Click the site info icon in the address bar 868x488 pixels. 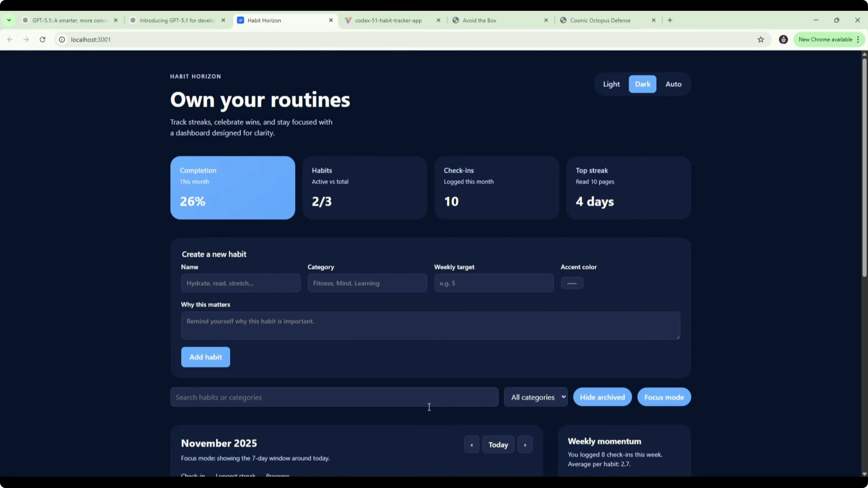pyautogui.click(x=62, y=39)
